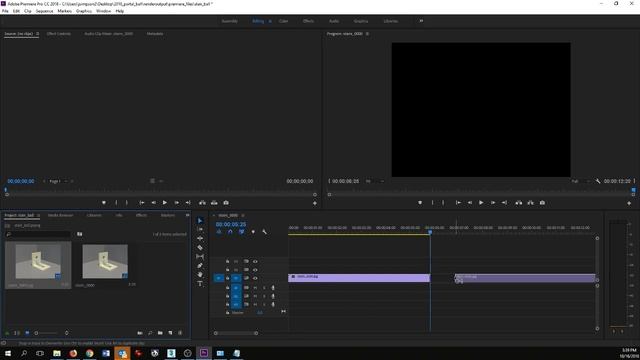Select the first clip thumbnail in Project

click(38, 262)
